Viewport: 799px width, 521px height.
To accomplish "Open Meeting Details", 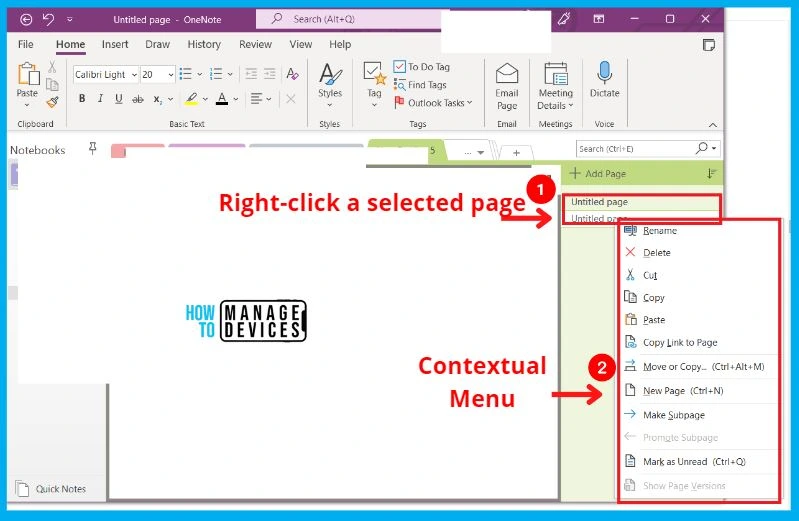I will click(555, 86).
